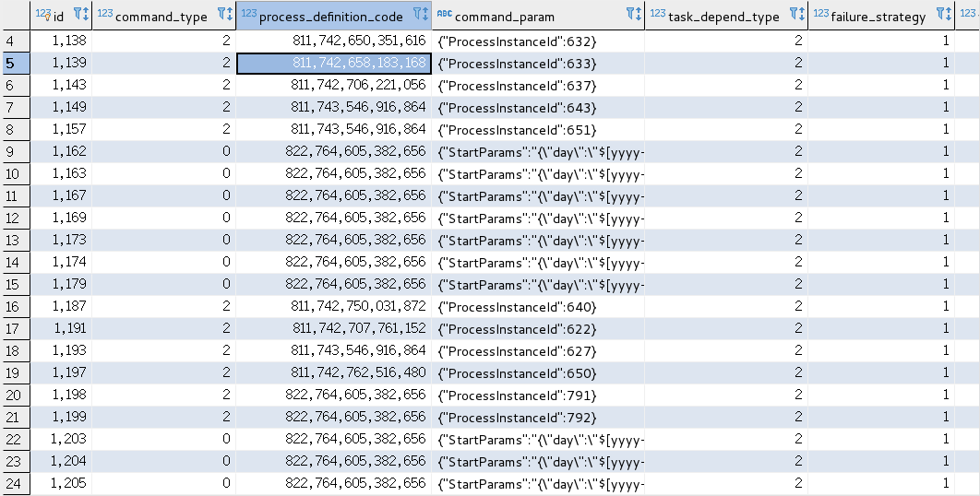This screenshot has height=496, width=980.
Task: Select row number 16 header
Action: pos(15,307)
